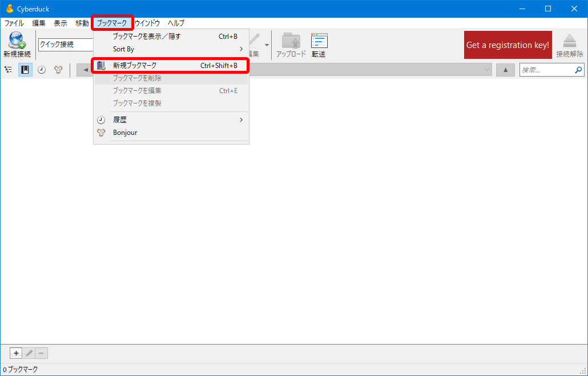Click the New Connection (新規接続) globe icon

tap(17, 40)
